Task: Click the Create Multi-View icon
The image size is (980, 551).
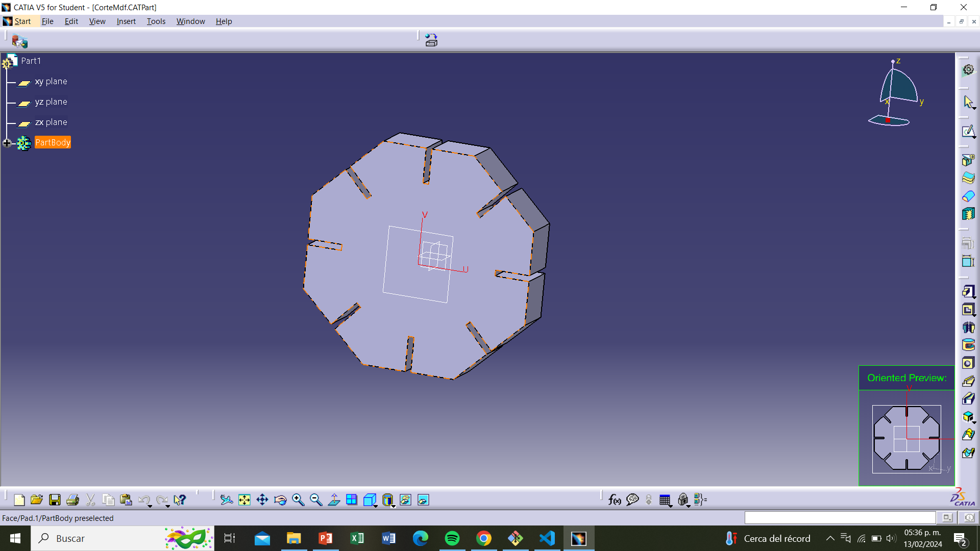Action: coord(352,500)
